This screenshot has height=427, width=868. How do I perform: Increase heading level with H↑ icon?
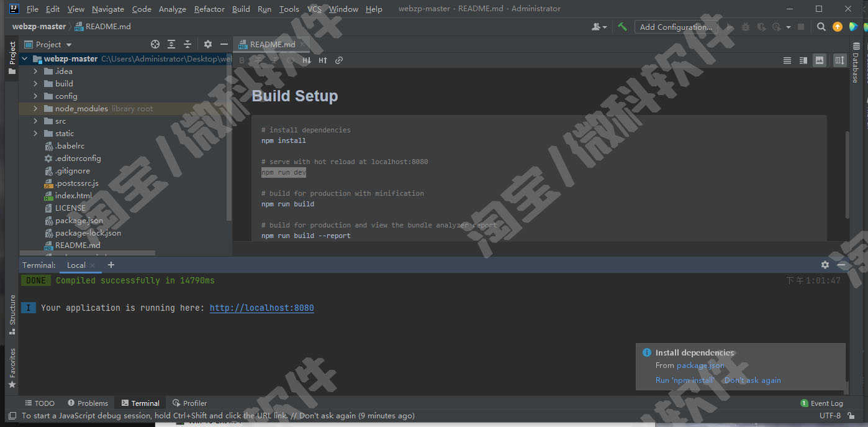[323, 60]
